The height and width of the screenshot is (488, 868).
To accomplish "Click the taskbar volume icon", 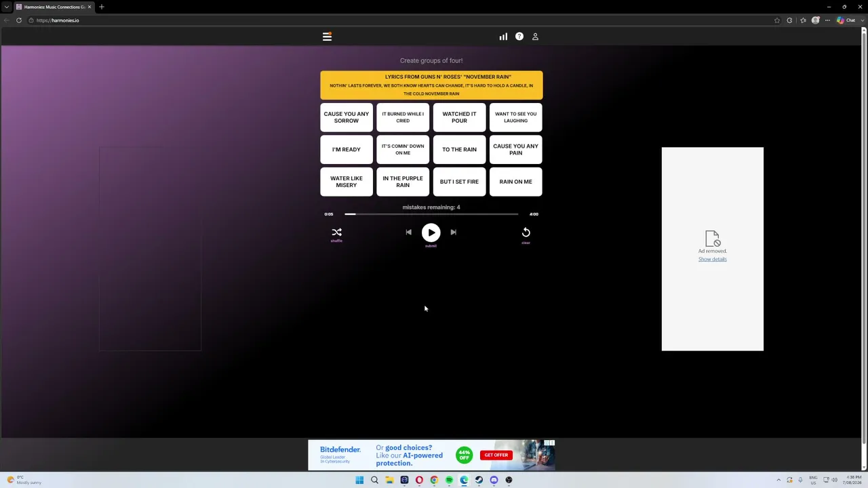I will [x=834, y=480].
